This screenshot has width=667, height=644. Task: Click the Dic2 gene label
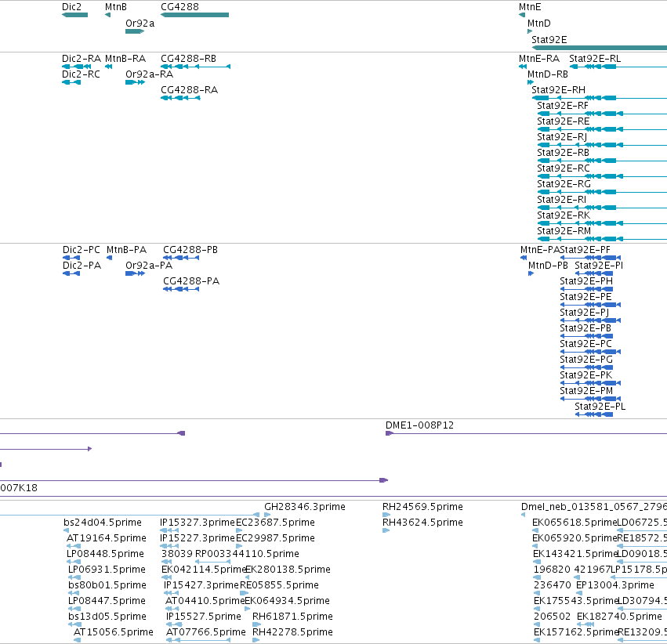(x=71, y=7)
